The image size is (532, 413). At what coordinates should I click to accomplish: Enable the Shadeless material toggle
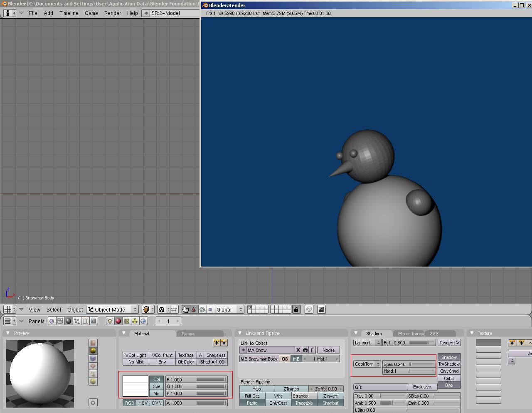215,355
